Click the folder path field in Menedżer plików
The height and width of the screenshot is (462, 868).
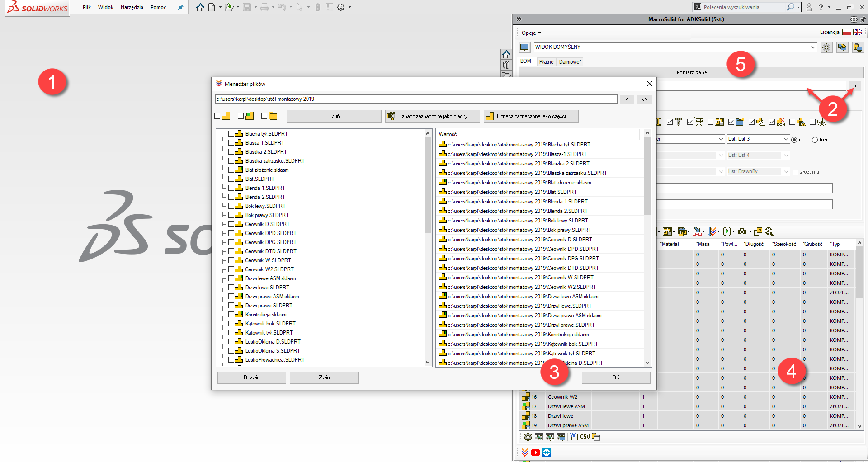[416, 99]
